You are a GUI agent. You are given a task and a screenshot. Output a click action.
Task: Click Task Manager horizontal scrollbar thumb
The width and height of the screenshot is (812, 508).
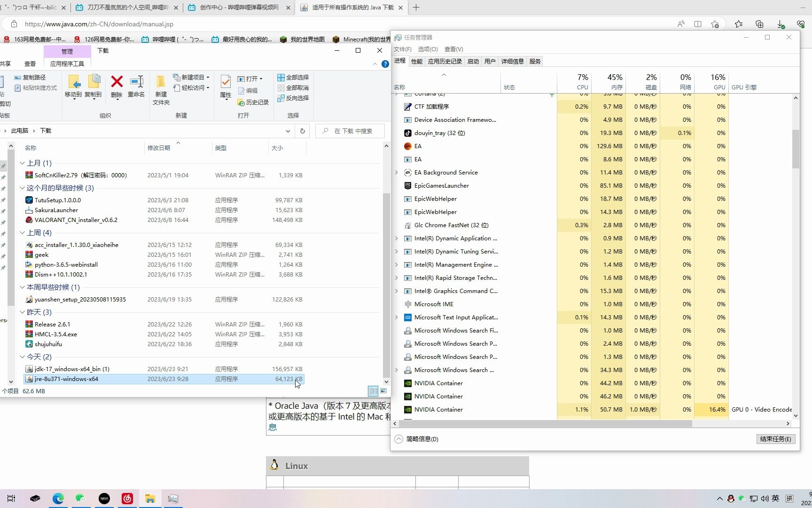point(545,423)
